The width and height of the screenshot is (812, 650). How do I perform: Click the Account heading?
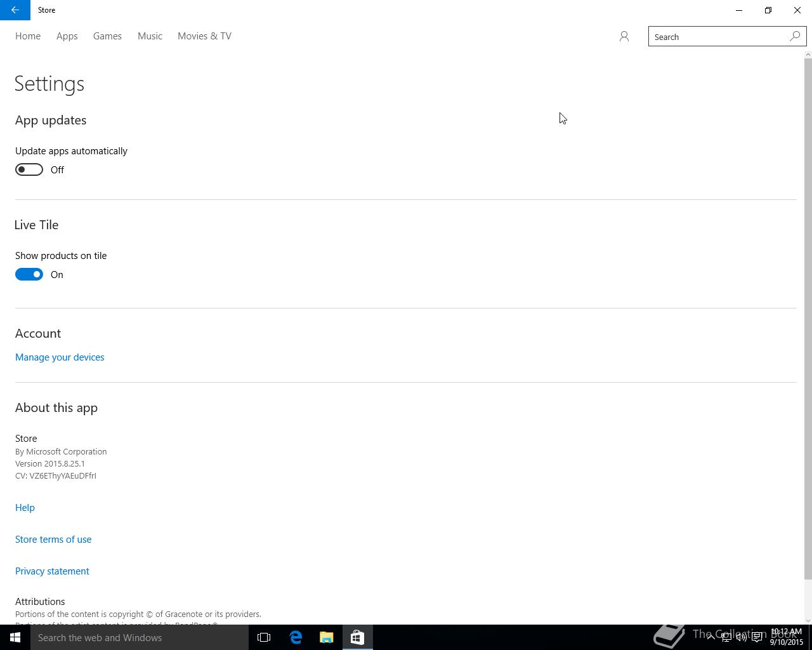[x=38, y=333]
